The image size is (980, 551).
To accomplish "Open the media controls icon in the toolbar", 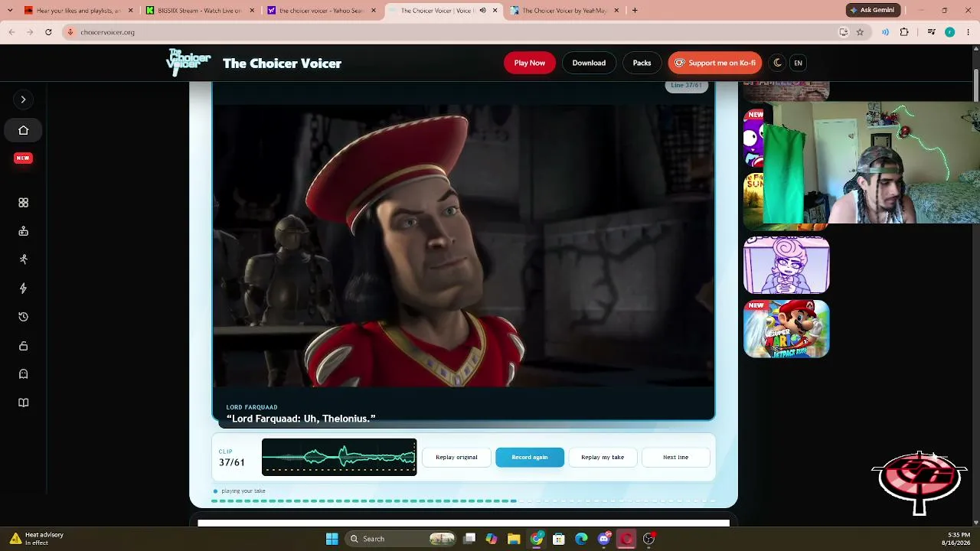I will click(x=931, y=32).
